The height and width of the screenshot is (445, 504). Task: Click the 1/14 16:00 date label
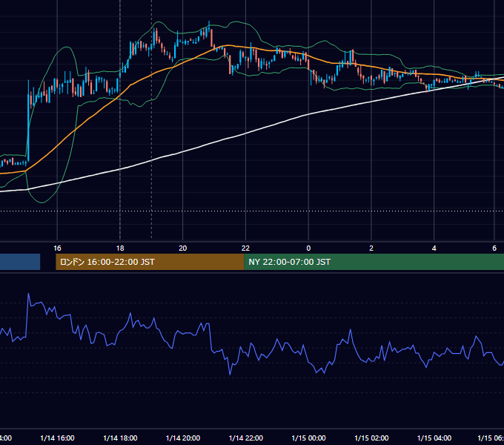[x=57, y=438]
